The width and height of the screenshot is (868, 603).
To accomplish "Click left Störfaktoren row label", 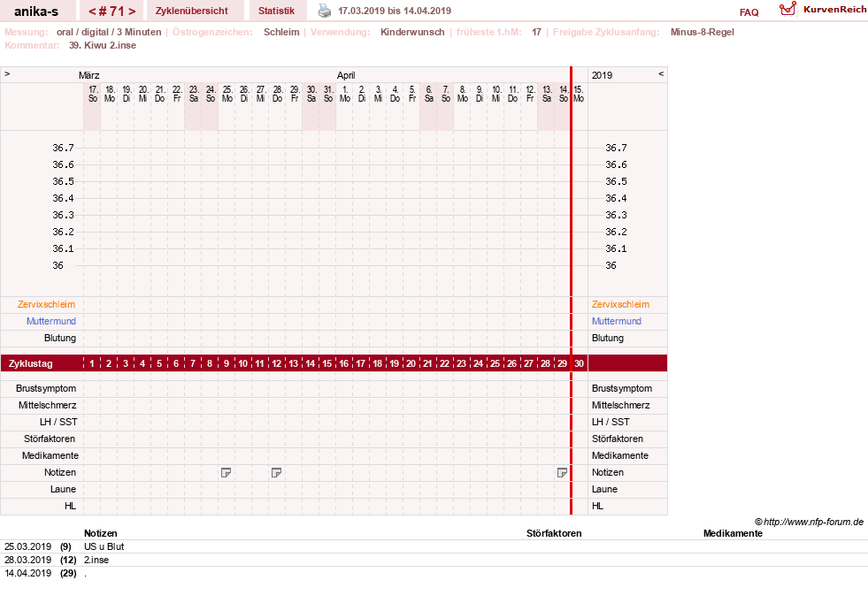I will point(50,439).
